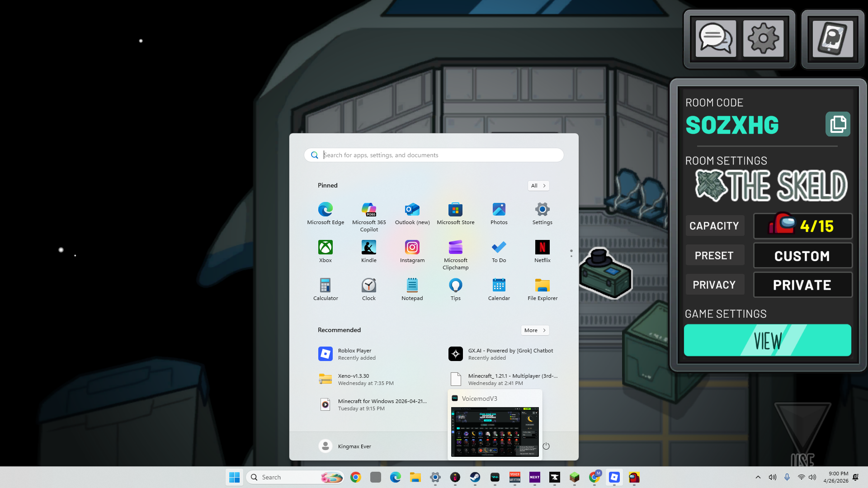
Task: Show hidden system tray icons
Action: pyautogui.click(x=758, y=477)
